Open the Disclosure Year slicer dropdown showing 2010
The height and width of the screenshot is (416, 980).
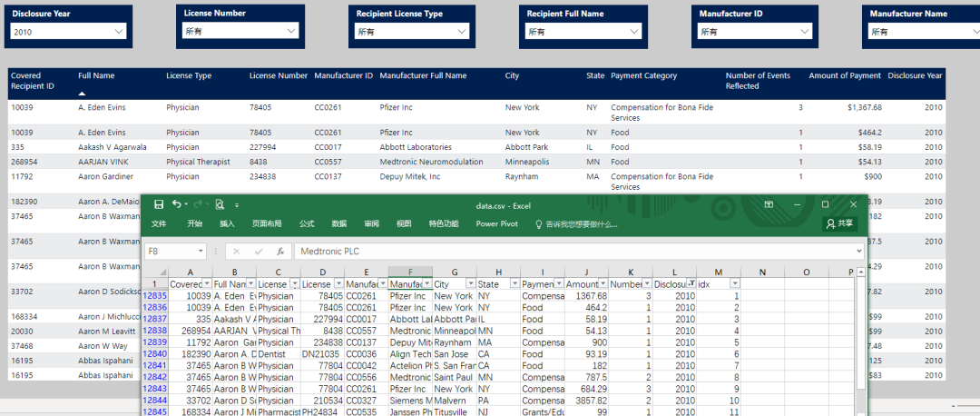coord(69,31)
